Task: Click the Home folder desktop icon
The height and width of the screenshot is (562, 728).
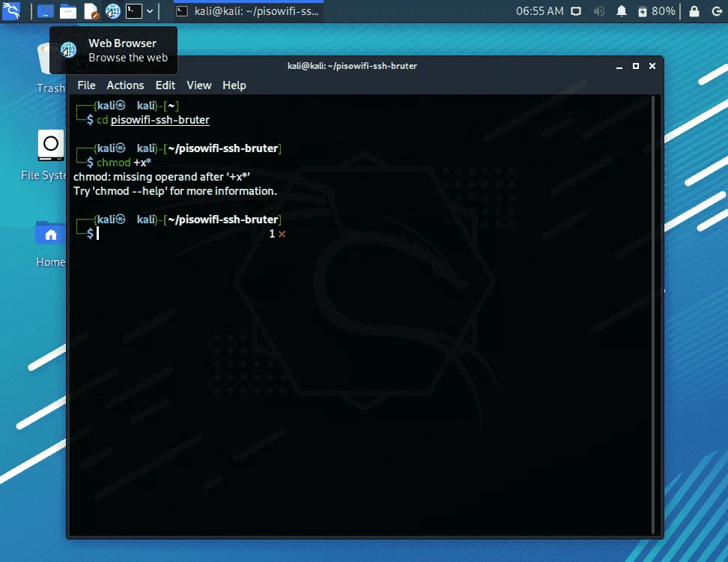Action: [51, 244]
